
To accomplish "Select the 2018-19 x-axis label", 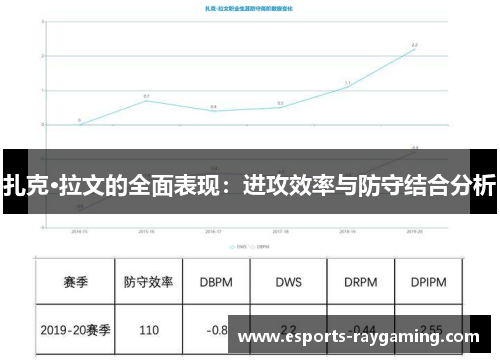I will [x=347, y=231].
